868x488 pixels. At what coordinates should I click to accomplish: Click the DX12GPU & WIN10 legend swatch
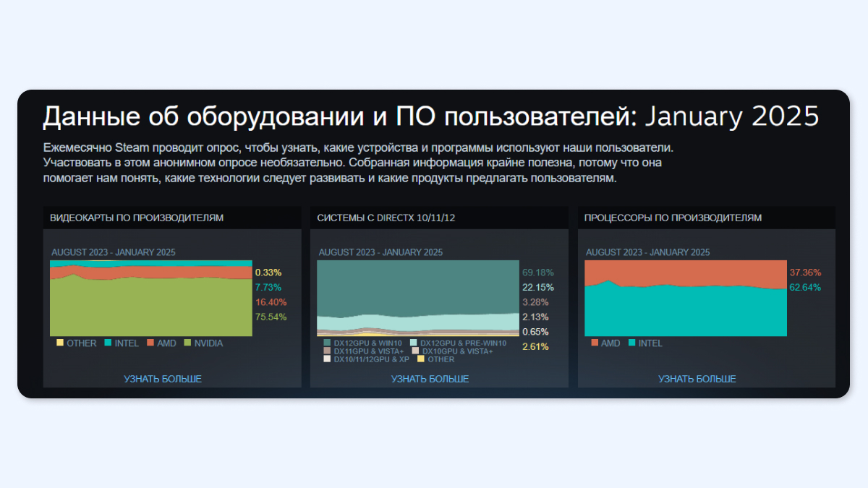[327, 343]
